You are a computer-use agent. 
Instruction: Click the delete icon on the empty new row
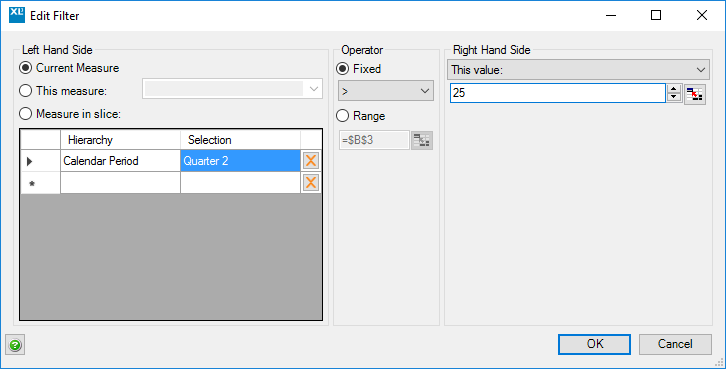click(x=311, y=182)
